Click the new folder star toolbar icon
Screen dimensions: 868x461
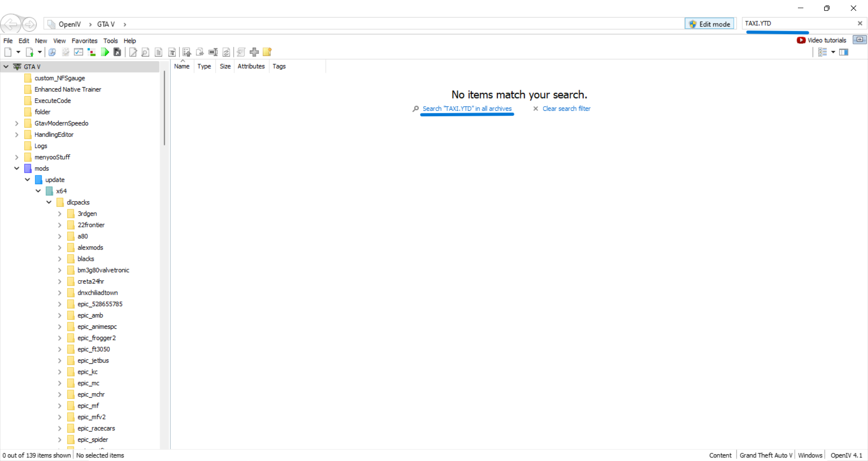pyautogui.click(x=268, y=52)
